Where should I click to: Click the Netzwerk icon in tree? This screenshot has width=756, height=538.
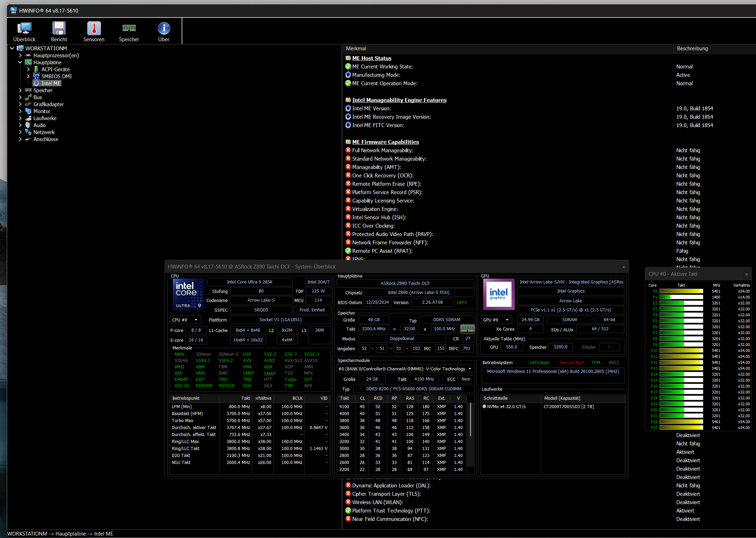(28, 132)
